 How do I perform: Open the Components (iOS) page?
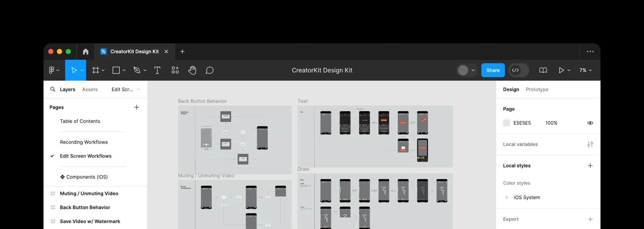coord(84,177)
